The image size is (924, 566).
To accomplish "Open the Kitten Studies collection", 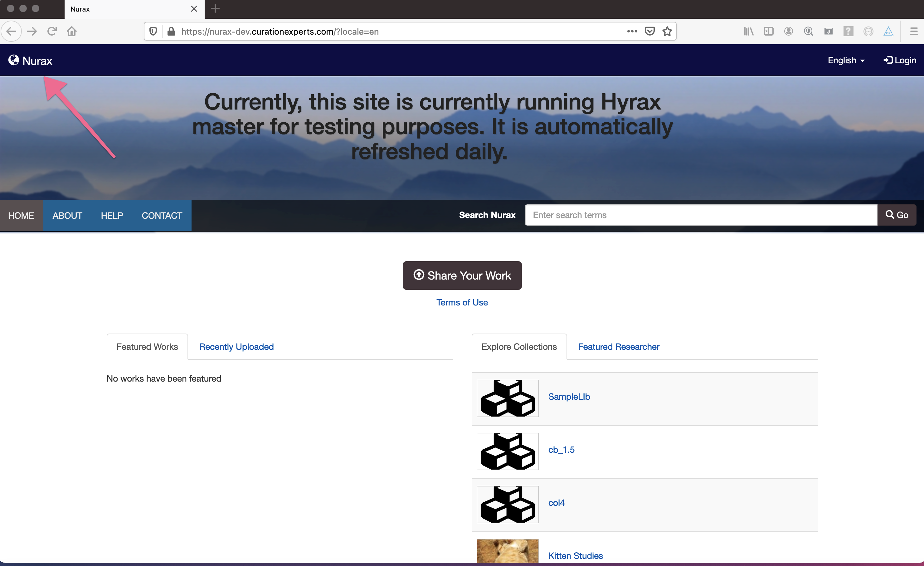I will point(575,555).
